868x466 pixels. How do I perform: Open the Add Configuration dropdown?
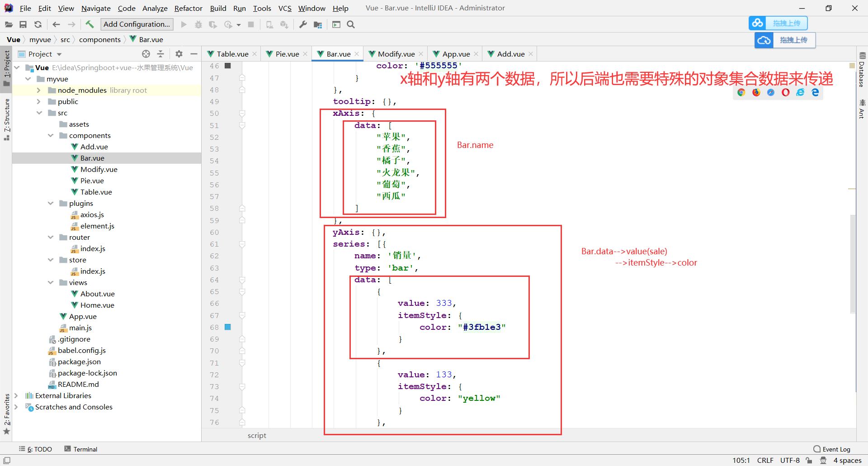[137, 24]
